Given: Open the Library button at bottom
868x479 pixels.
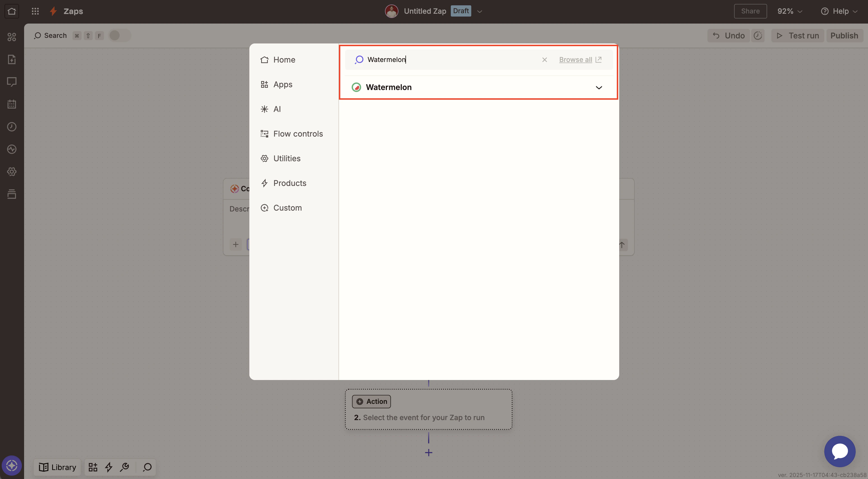Looking at the screenshot, I should click(x=57, y=467).
